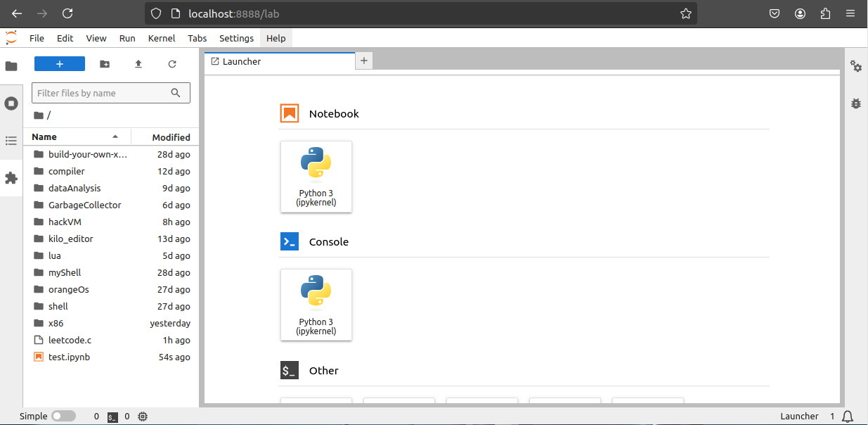
Task: Click the terminals count icon in status bar
Action: pyautogui.click(x=112, y=417)
